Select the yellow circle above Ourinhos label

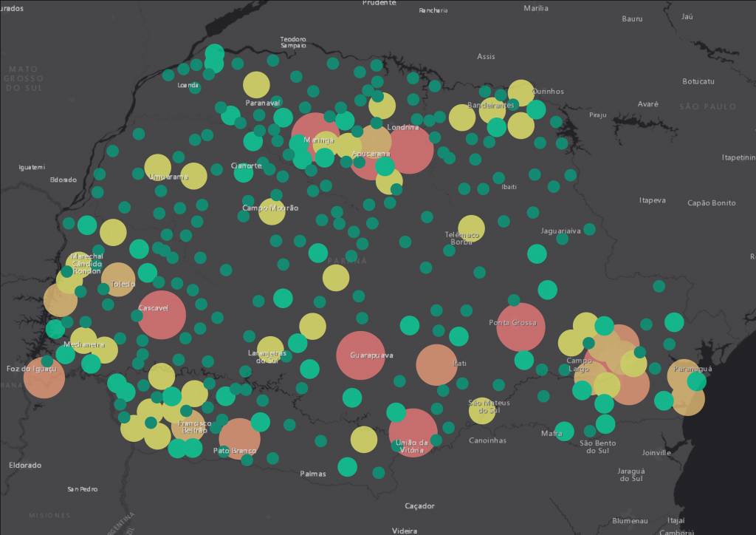pyautogui.click(x=520, y=93)
